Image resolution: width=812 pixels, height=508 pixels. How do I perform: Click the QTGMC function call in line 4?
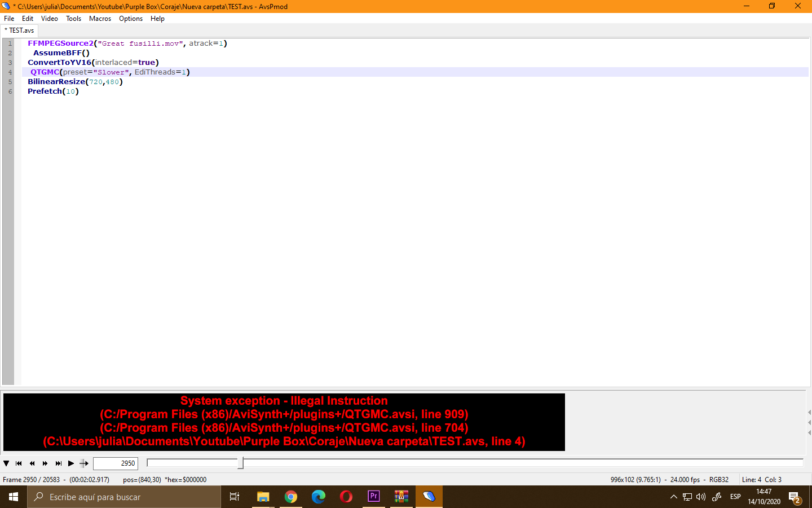point(45,72)
